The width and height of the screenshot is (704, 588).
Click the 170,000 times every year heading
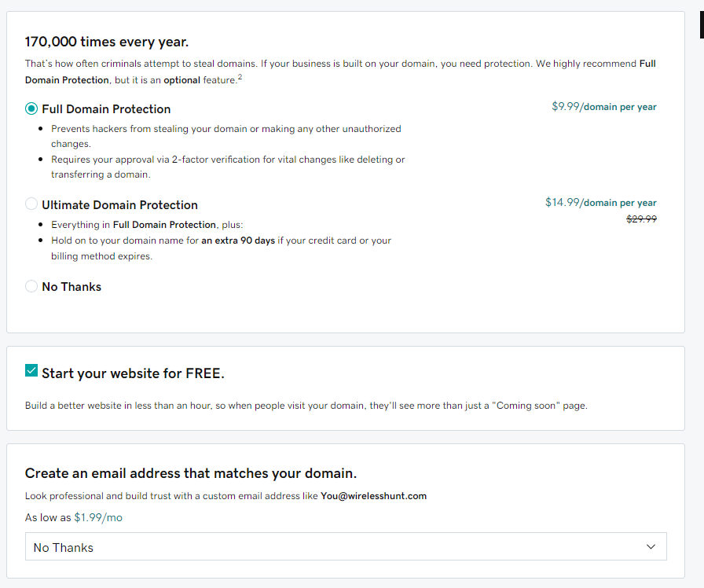(107, 42)
